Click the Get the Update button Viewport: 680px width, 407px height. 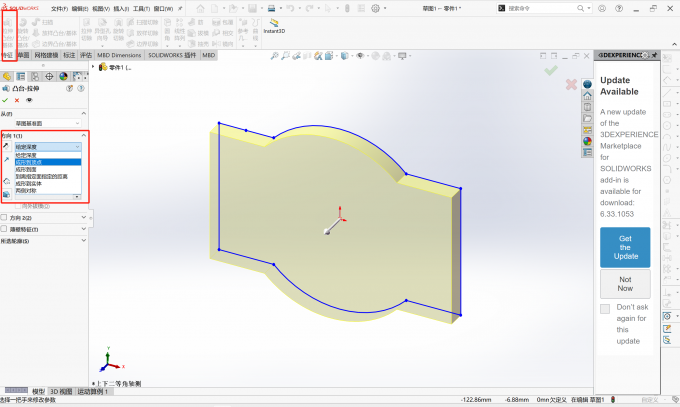[625, 247]
